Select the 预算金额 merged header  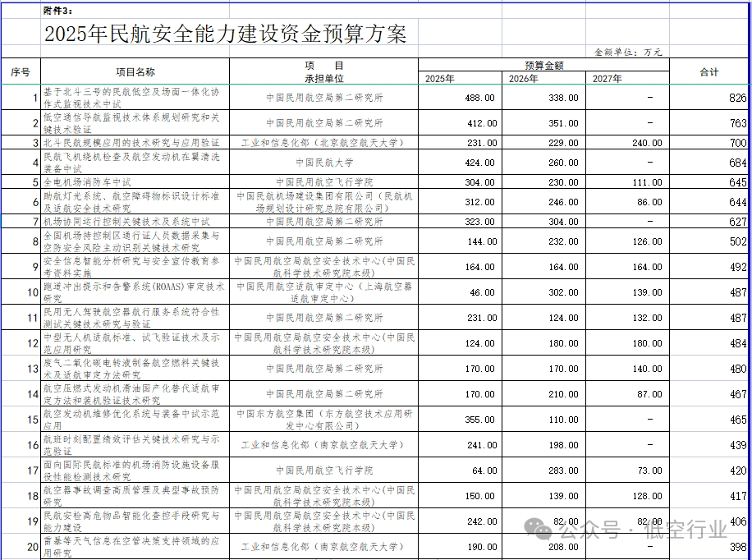point(543,65)
